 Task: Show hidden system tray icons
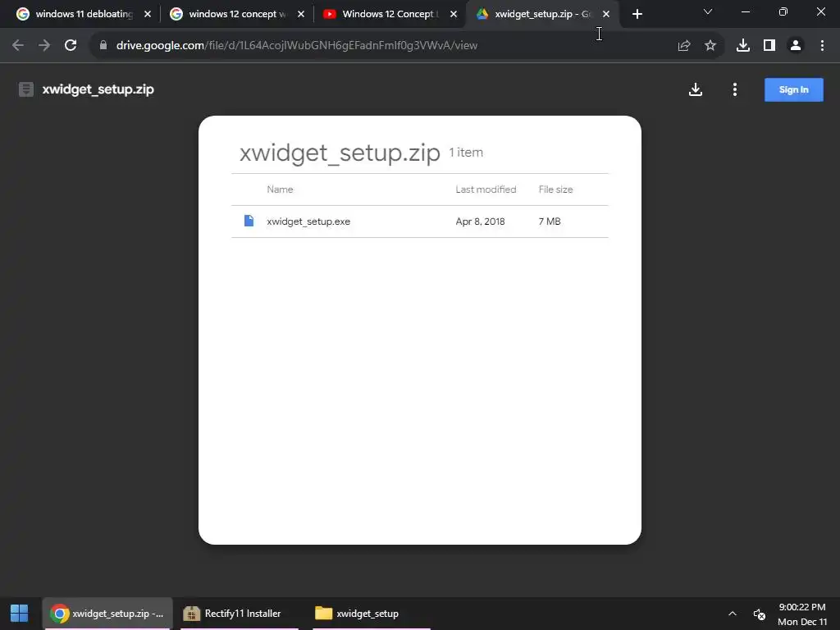pyautogui.click(x=733, y=614)
